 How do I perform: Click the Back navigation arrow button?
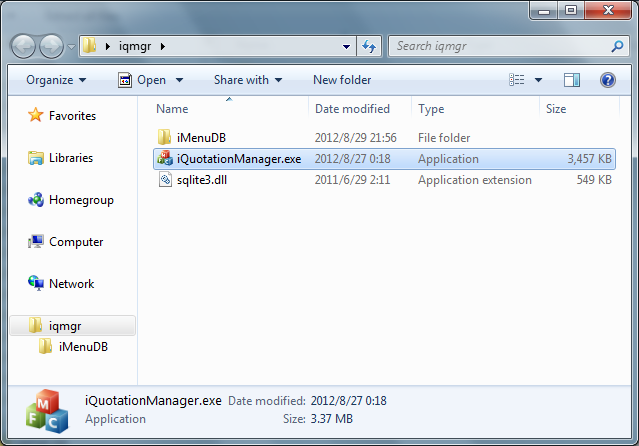pyautogui.click(x=23, y=46)
